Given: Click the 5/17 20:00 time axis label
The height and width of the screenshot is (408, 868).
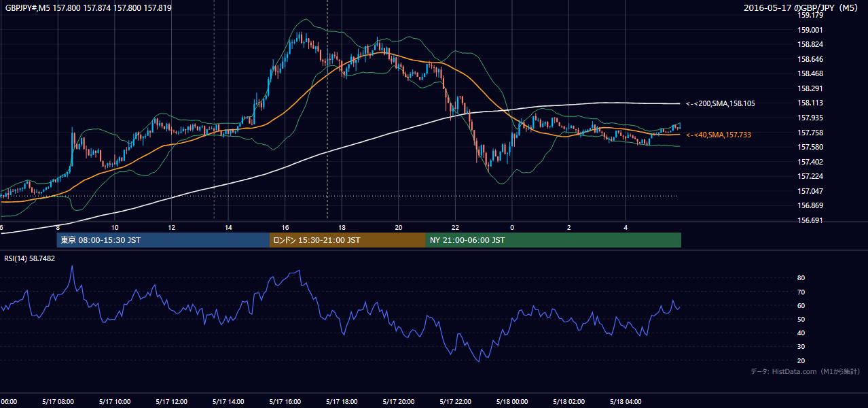Looking at the screenshot, I should pos(399,401).
